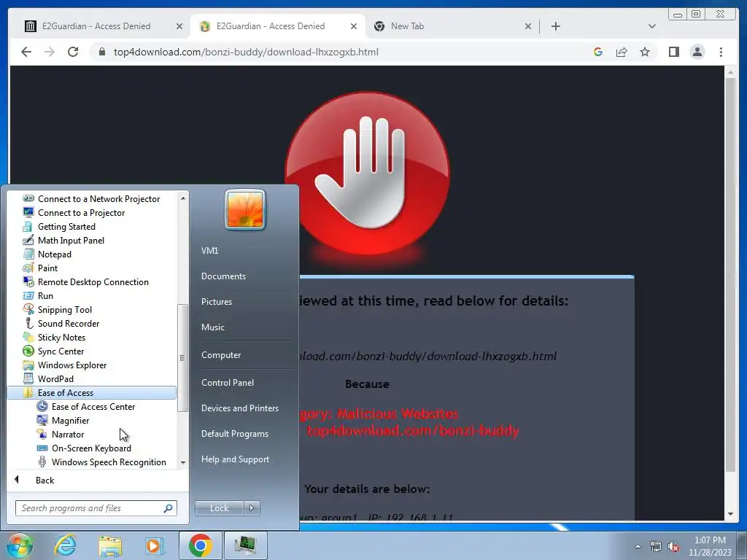This screenshot has height=560, width=747.
Task: Click the padlock site information icon
Action: (x=101, y=52)
